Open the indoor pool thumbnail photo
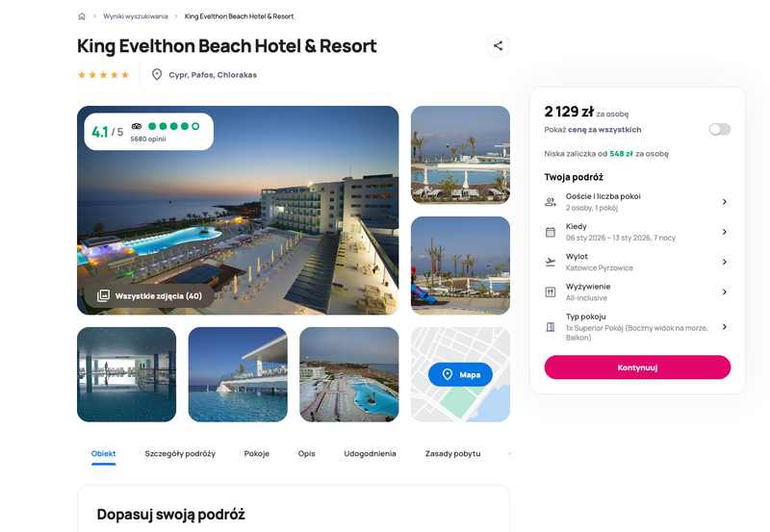770x532 pixels. 127,374
